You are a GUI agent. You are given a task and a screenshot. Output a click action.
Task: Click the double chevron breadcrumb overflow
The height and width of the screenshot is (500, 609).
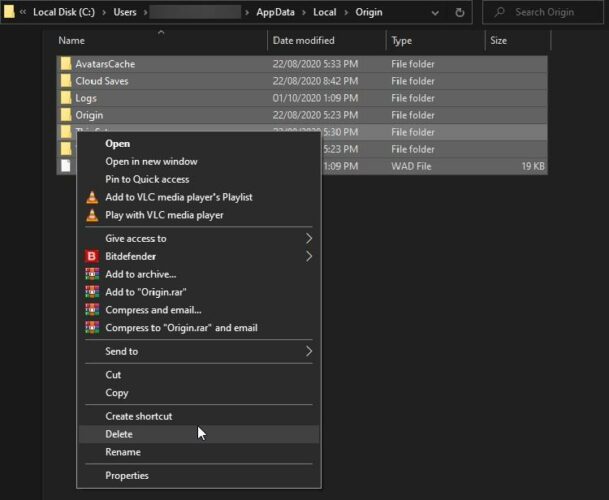point(23,12)
